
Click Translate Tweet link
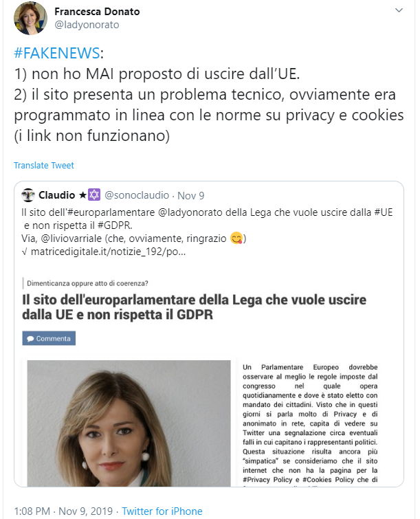click(44, 165)
